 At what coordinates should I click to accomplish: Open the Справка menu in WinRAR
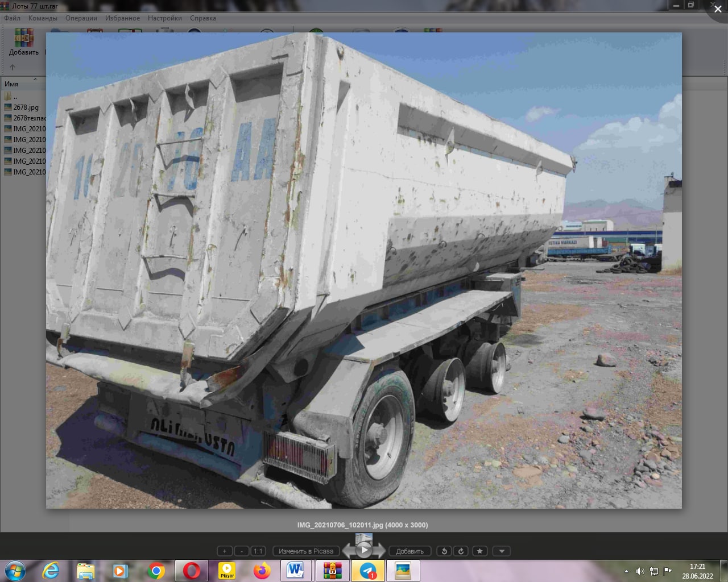tap(203, 18)
